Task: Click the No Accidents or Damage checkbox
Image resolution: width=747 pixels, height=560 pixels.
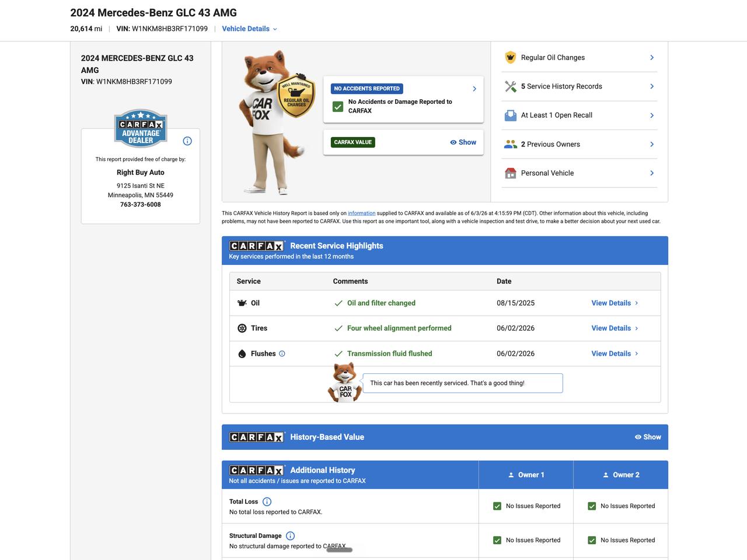Action: coord(338,107)
